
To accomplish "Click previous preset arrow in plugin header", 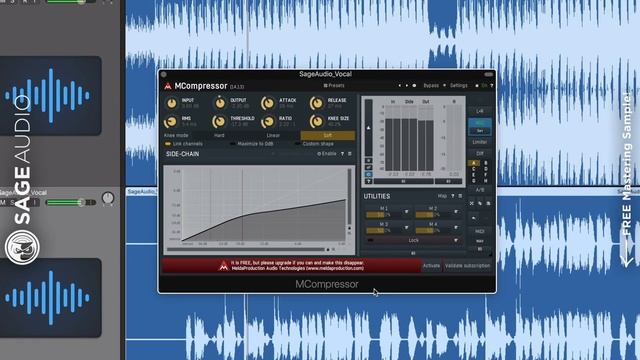I will click(400, 86).
